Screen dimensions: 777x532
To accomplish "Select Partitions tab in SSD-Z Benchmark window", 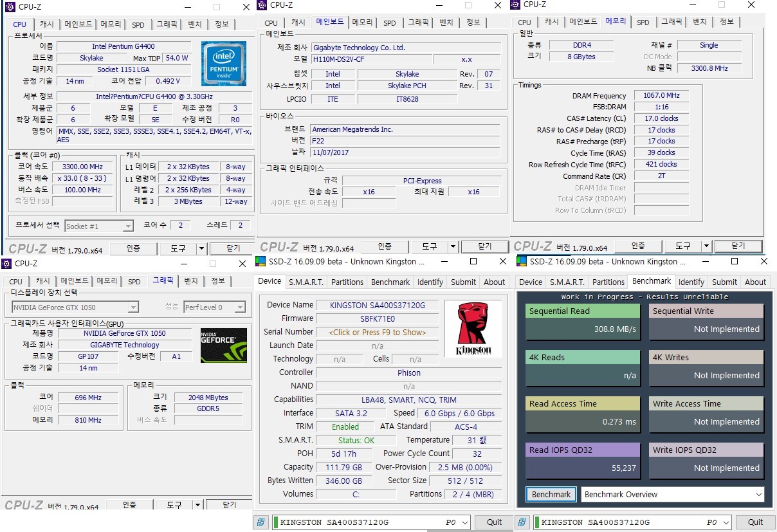I will coord(608,282).
